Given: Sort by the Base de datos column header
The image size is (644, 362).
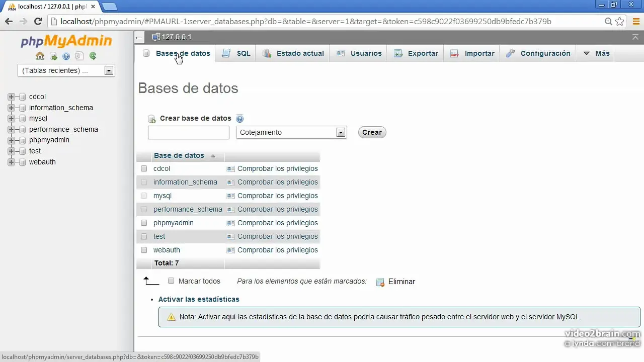Looking at the screenshot, I should click(179, 156).
